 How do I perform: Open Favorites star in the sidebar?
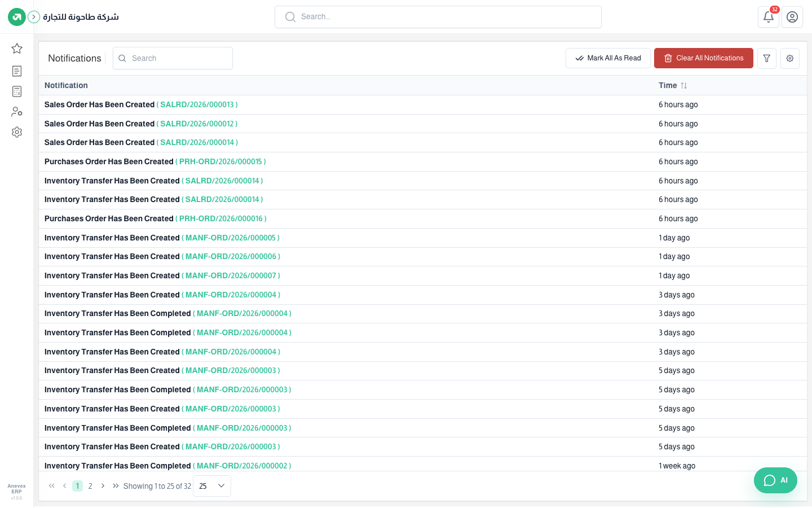click(x=17, y=49)
